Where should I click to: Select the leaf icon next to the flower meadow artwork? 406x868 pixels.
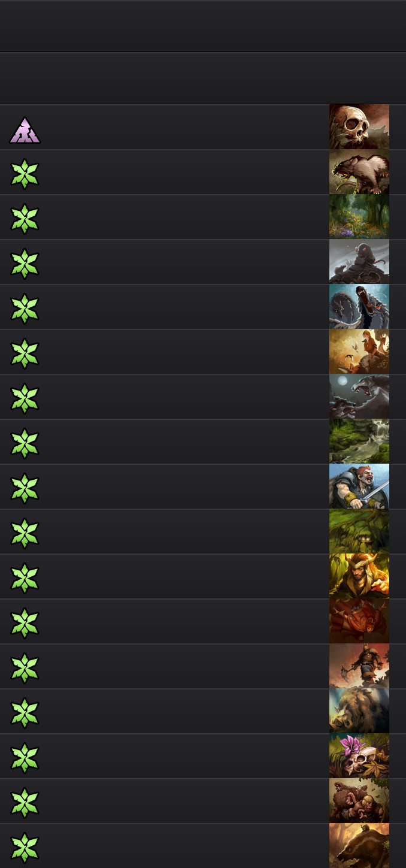pos(25,219)
